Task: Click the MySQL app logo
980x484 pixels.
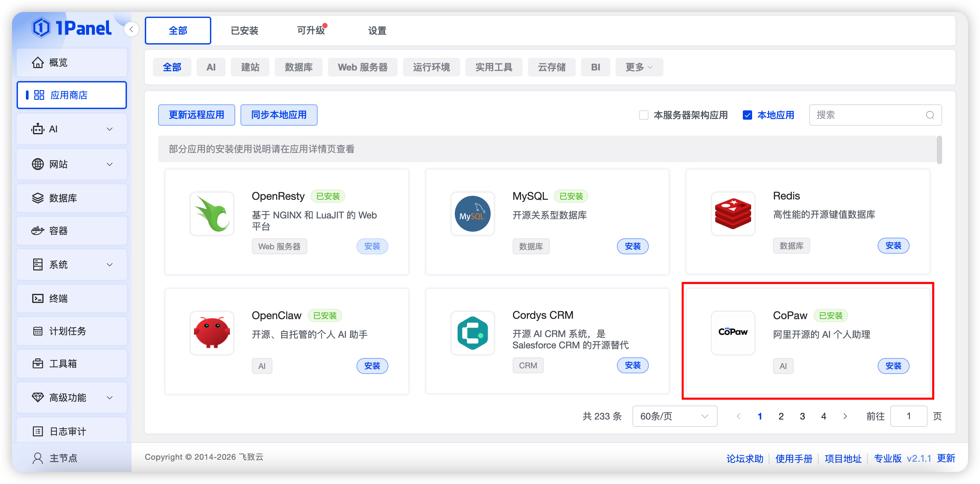Action: click(472, 214)
